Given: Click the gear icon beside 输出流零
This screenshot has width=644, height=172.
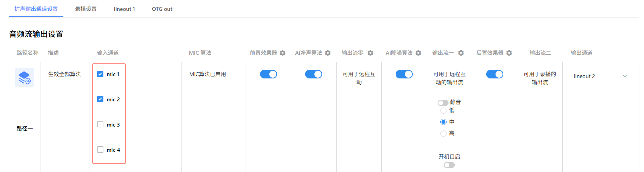Looking at the screenshot, I should coord(370,53).
